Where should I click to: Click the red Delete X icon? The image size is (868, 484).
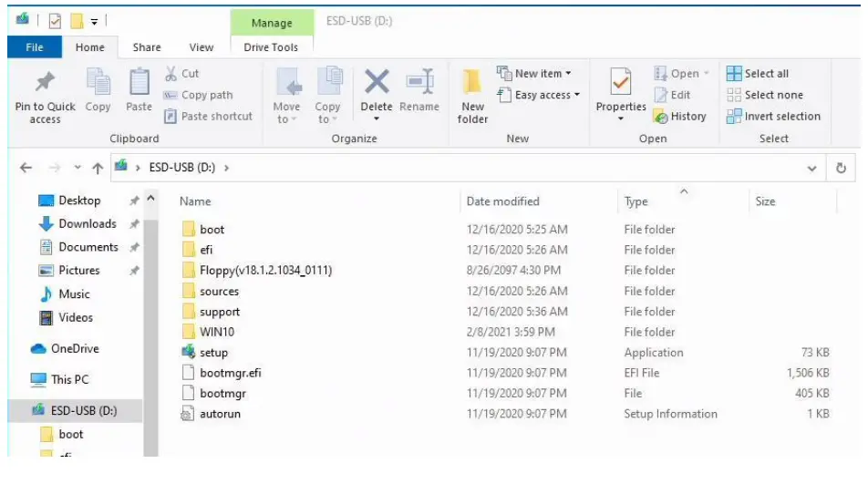(x=377, y=82)
